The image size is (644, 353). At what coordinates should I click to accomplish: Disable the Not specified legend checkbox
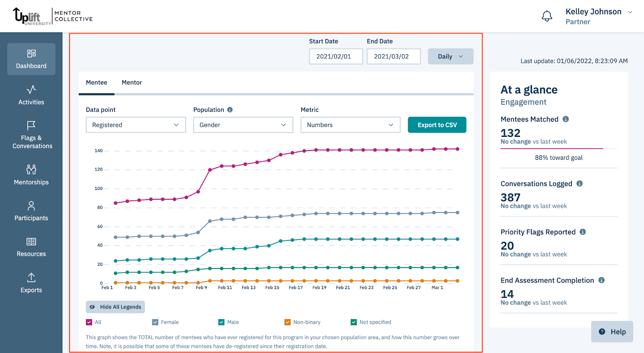click(x=354, y=322)
